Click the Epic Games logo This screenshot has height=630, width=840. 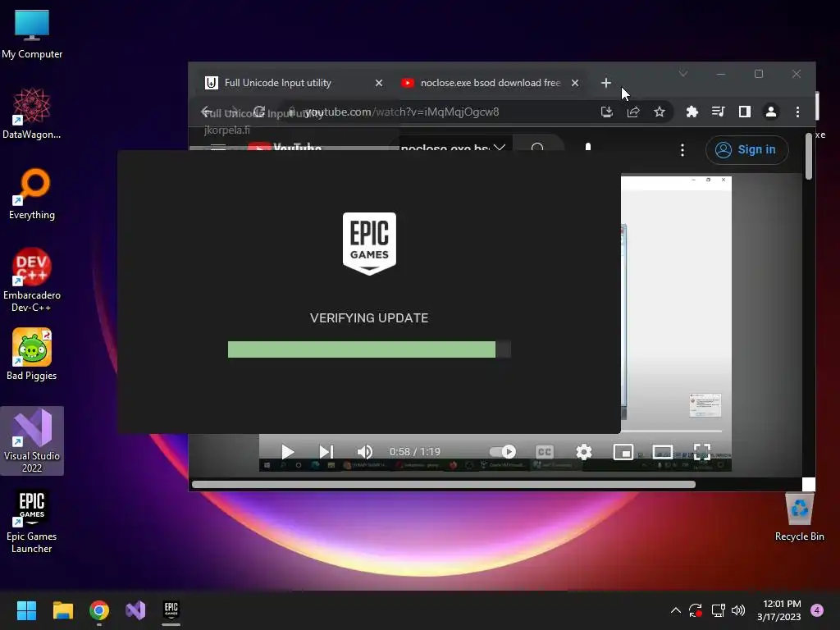tap(369, 243)
